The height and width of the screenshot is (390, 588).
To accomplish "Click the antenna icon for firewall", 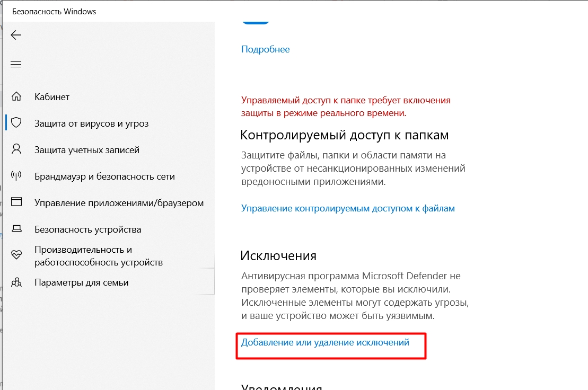I will point(16,175).
